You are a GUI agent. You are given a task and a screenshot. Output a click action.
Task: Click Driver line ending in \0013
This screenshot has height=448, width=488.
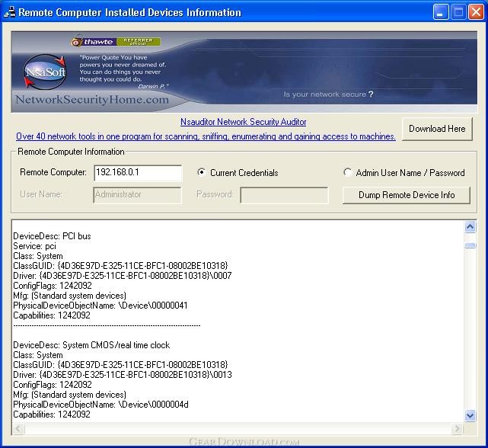click(x=123, y=375)
